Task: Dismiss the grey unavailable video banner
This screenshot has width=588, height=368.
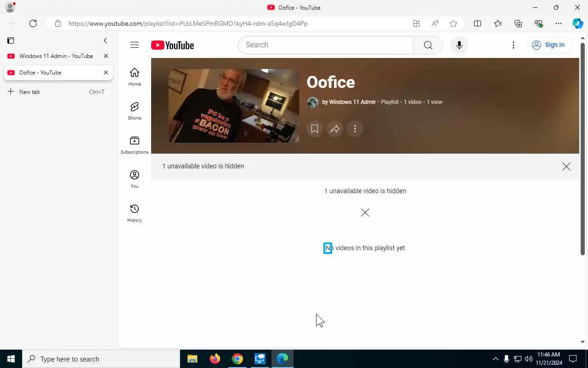Action: pos(566,167)
